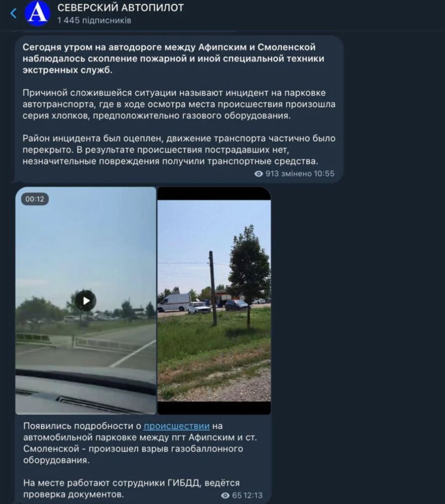The width and height of the screenshot is (445, 504).
Task: Play the dashboard road video
Action: coord(86,301)
